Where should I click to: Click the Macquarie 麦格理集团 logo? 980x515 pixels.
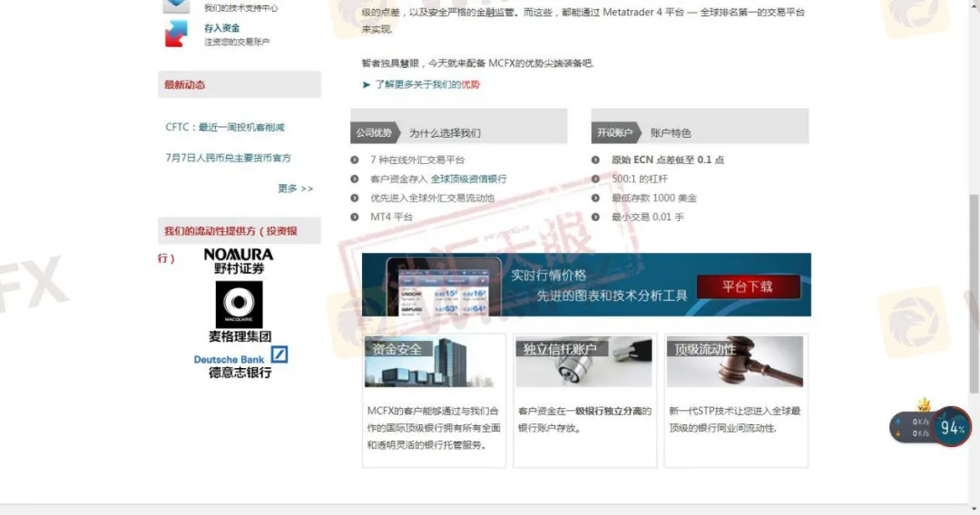(240, 312)
